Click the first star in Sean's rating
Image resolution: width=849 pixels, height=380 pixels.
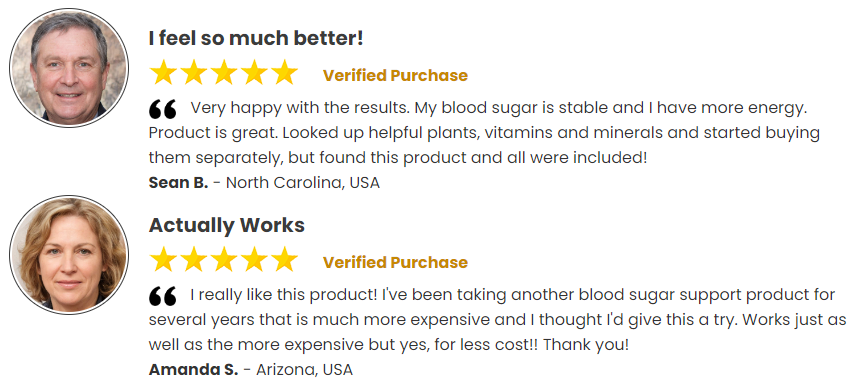[163, 73]
